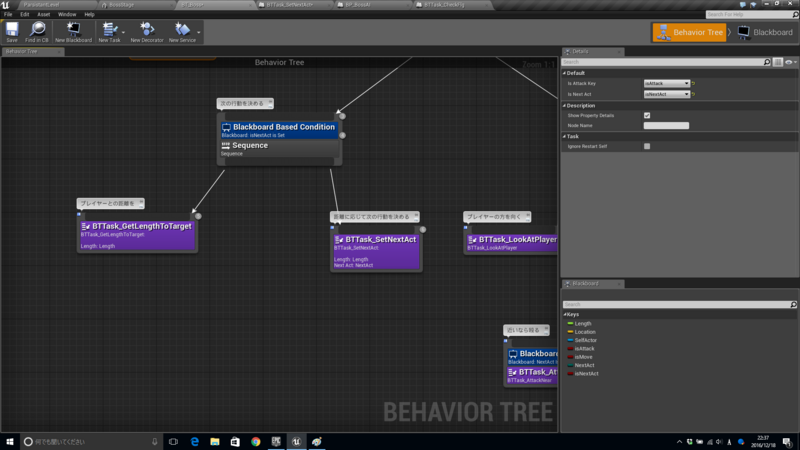
Task: Select the SelfActor blackboard key
Action: click(x=585, y=340)
